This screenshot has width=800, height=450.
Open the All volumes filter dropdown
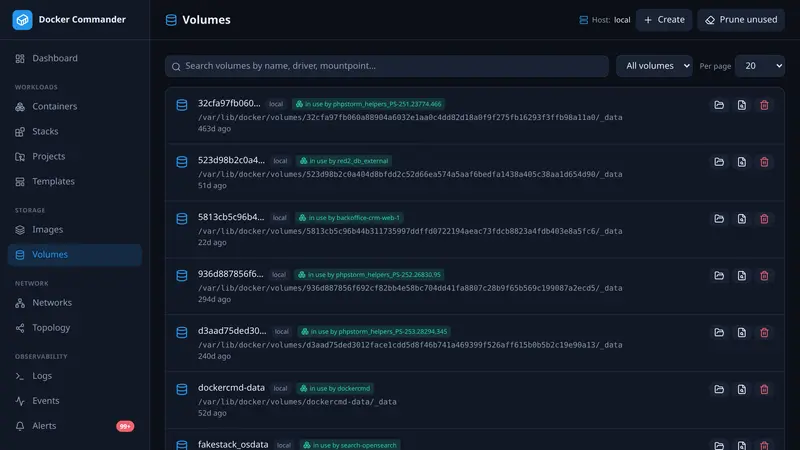[x=654, y=66]
